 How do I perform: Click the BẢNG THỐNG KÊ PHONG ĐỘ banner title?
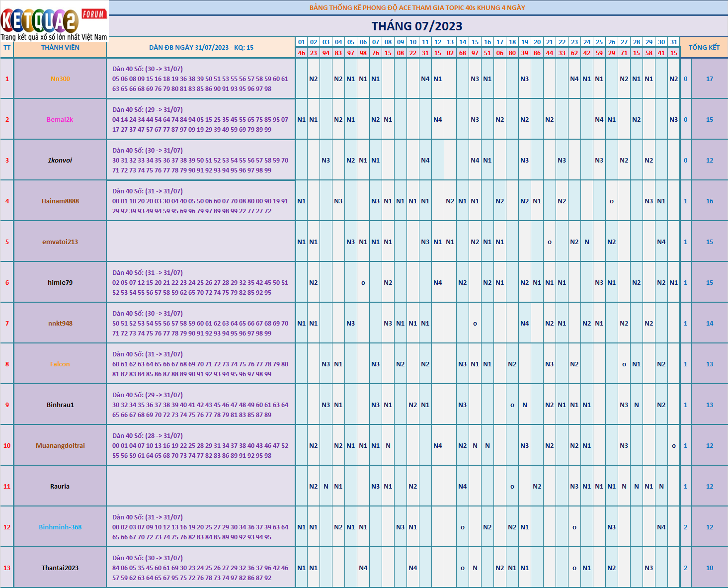click(417, 7)
